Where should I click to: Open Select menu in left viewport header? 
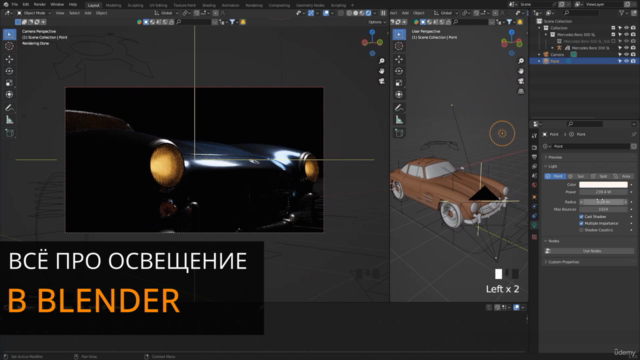pyautogui.click(x=74, y=13)
